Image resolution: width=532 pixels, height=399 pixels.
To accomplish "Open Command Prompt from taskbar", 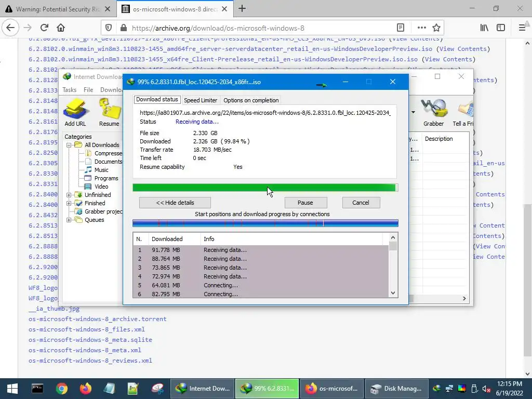I will coord(37,389).
